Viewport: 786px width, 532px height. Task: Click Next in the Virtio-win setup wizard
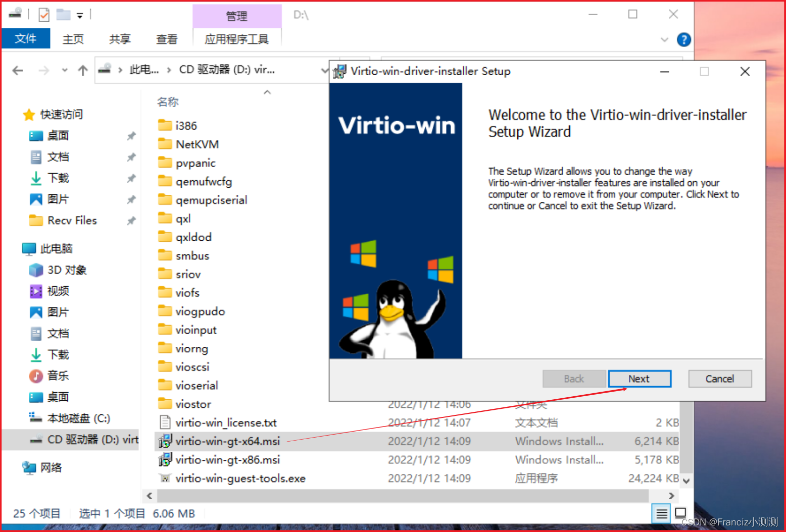[640, 379]
